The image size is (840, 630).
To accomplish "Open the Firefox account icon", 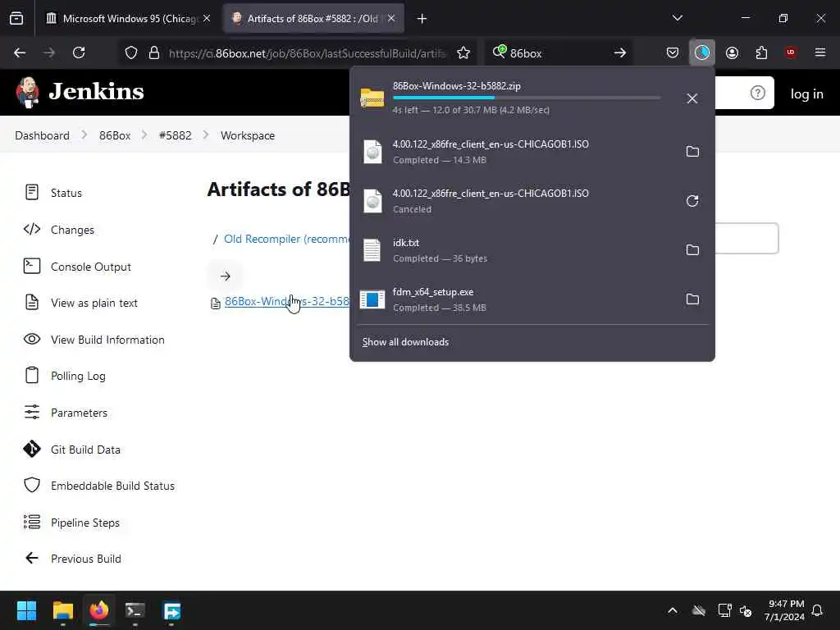I will click(x=732, y=52).
